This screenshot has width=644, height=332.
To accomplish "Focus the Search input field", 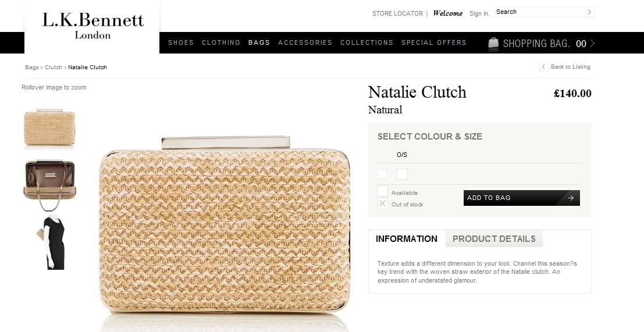I will (540, 12).
